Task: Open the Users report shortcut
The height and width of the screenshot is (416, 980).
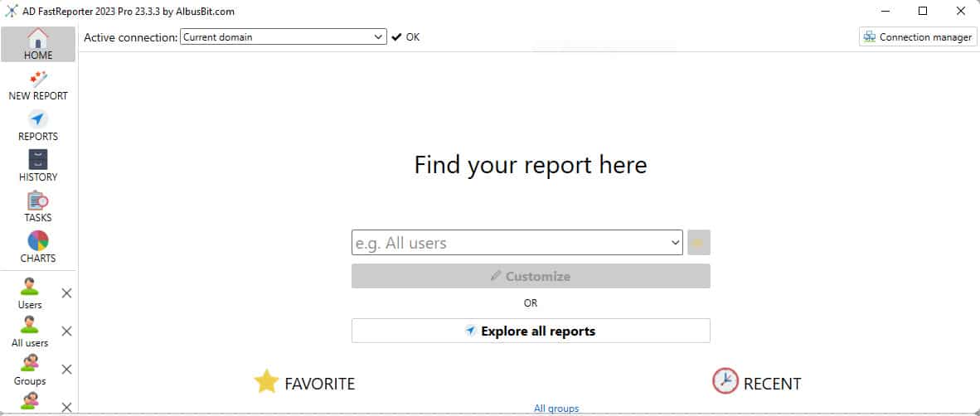Action: 29,293
